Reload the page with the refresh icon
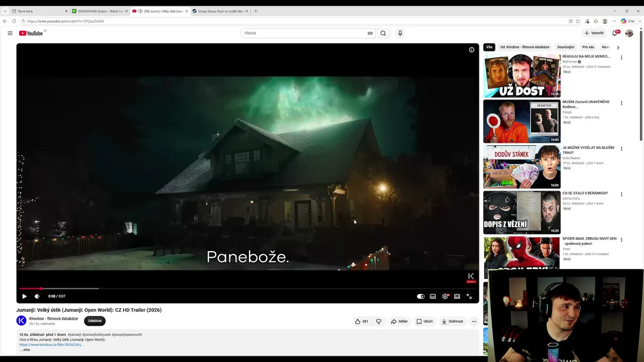The height and width of the screenshot is (362, 644). 14,21
